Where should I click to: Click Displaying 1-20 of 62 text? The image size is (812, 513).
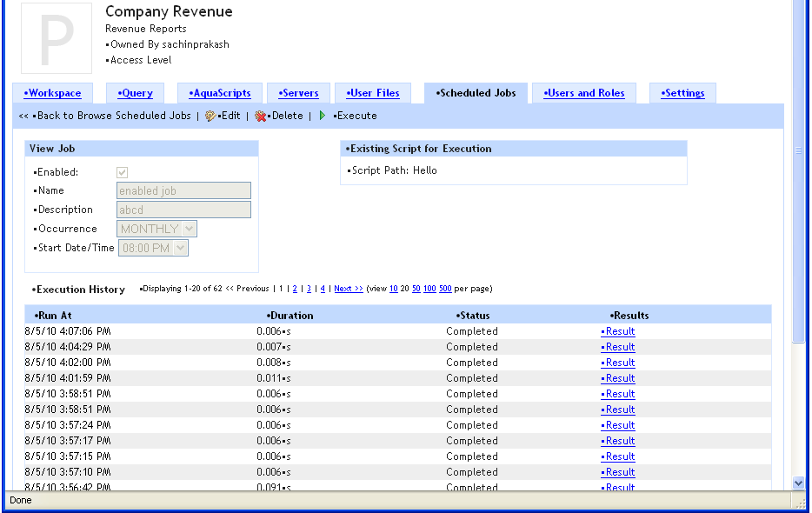(x=181, y=289)
